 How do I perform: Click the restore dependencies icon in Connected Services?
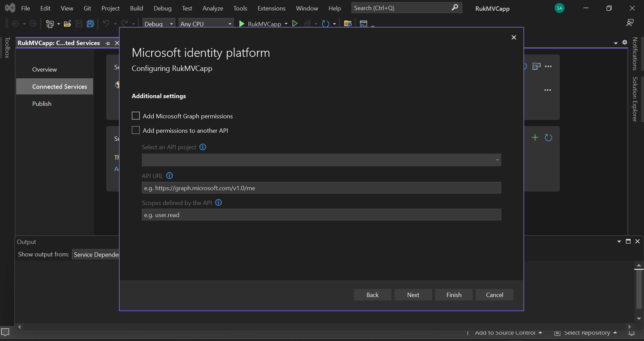(536, 66)
